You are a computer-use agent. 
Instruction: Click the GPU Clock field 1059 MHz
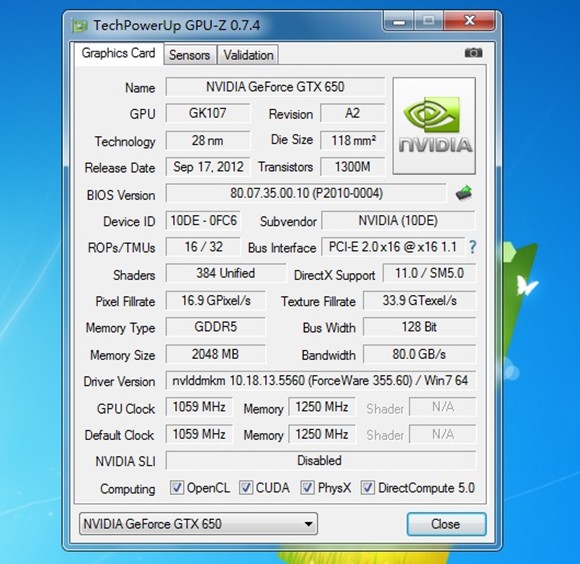pyautogui.click(x=199, y=407)
